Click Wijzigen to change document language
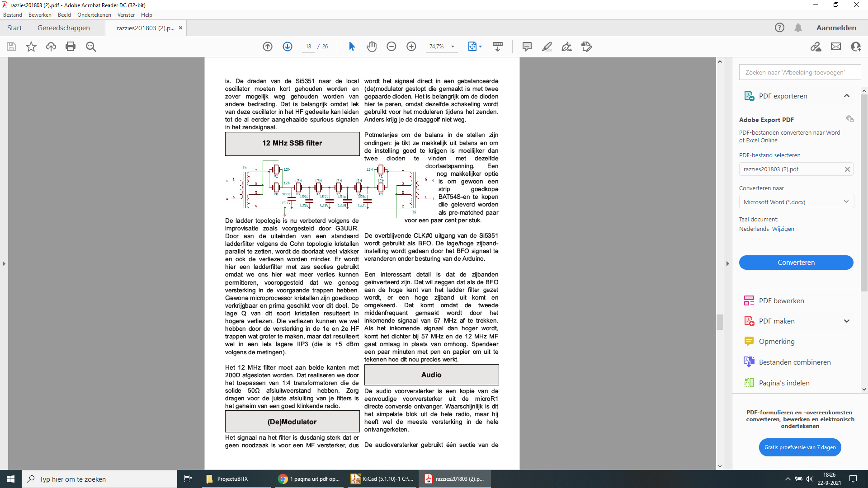This screenshot has height=488, width=868. (x=783, y=229)
